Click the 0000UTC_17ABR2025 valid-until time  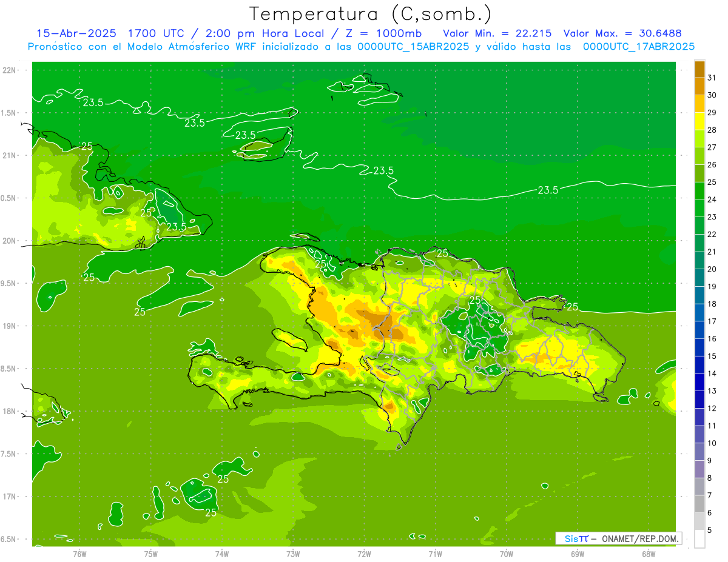[638, 47]
